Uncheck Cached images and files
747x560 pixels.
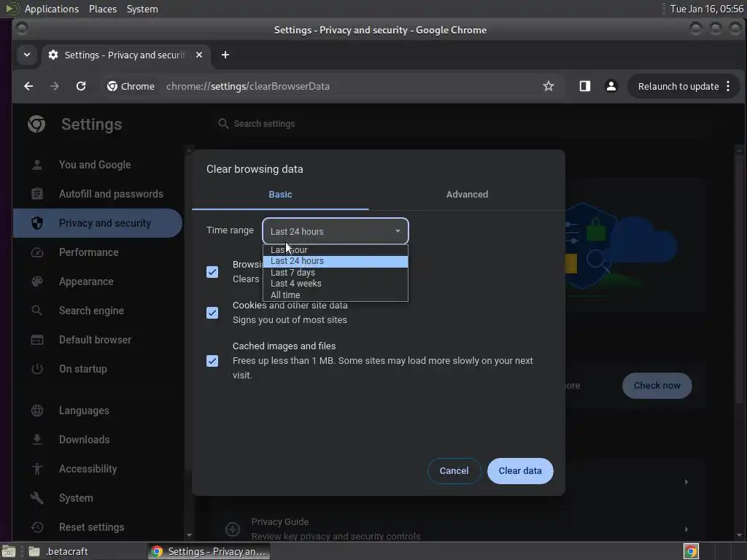[x=212, y=361]
